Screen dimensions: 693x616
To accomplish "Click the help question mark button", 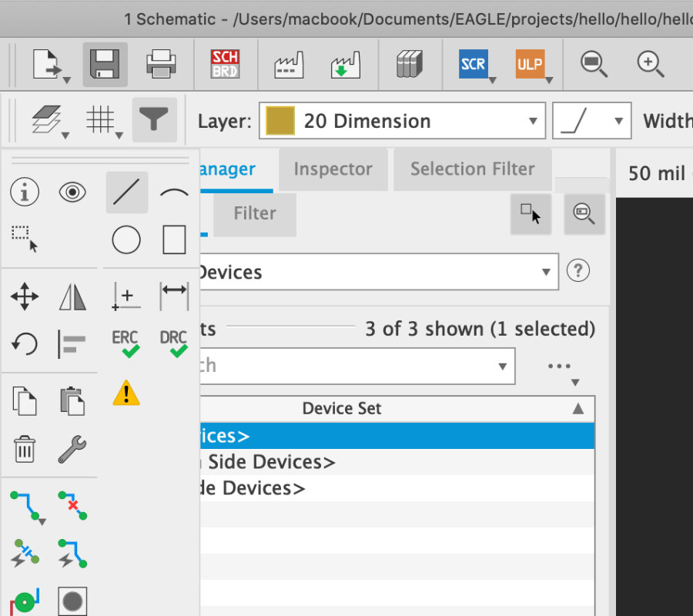I will coord(578,271).
